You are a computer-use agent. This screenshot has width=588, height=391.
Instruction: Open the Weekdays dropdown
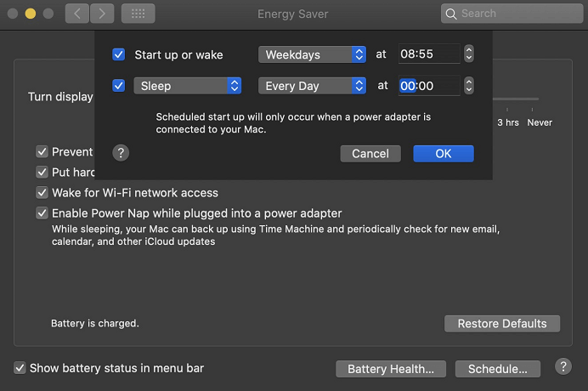point(312,54)
